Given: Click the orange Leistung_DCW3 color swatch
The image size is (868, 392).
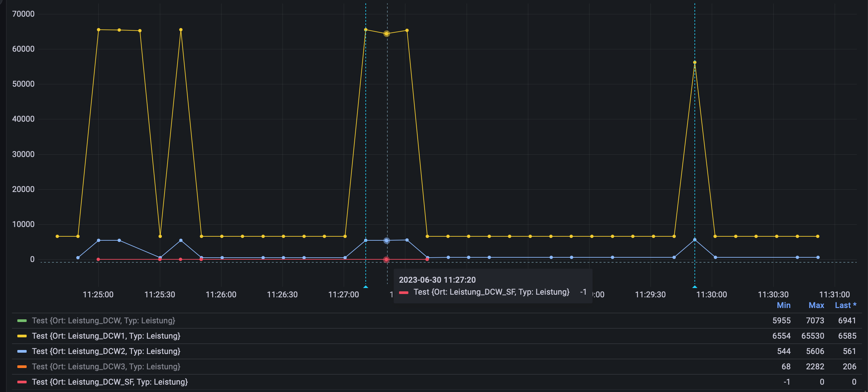Looking at the screenshot, I should coord(22,367).
